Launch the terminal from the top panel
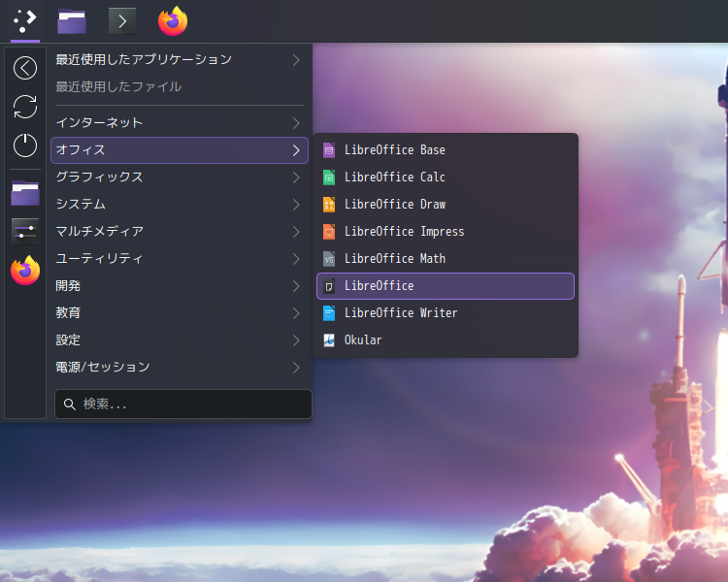The image size is (728, 582). [122, 21]
